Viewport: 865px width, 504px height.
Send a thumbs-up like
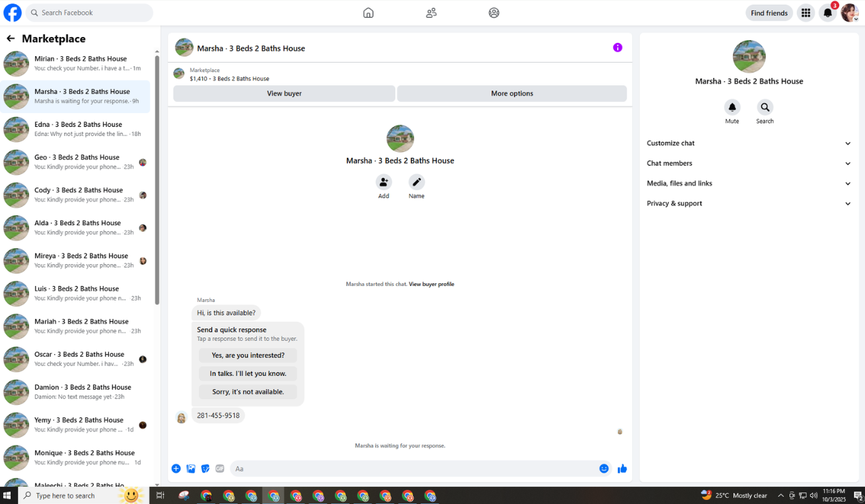pyautogui.click(x=622, y=468)
